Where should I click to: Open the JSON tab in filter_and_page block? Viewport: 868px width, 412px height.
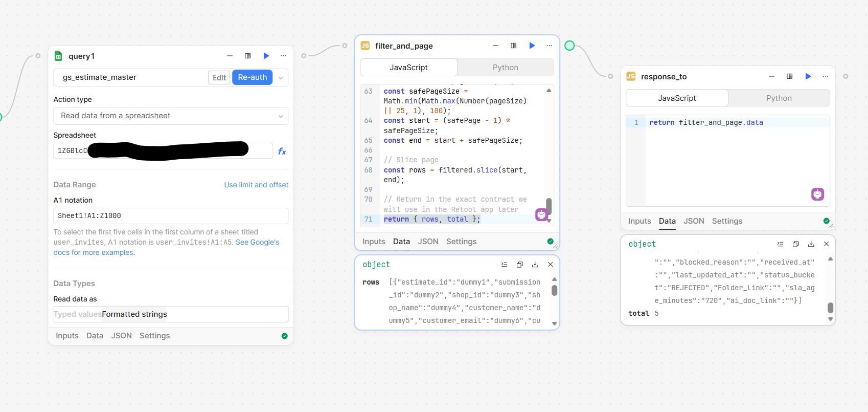428,242
